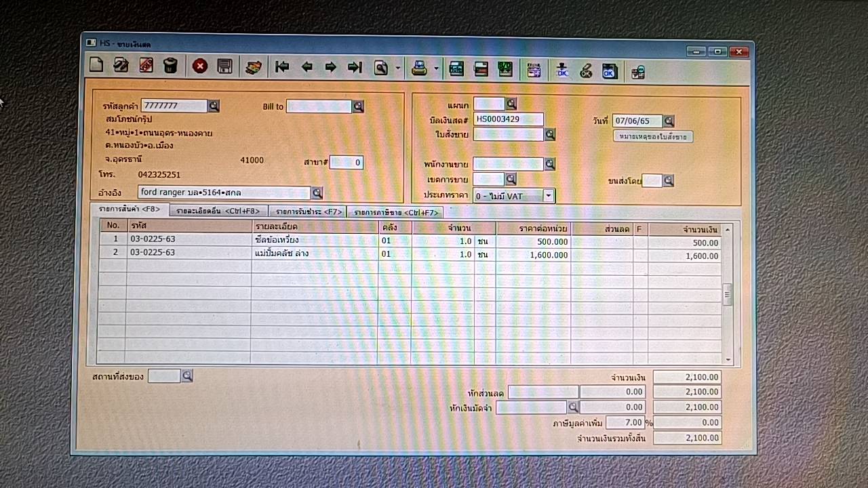Click the customer code field 7777777
The width and height of the screenshot is (868, 488).
[174, 106]
